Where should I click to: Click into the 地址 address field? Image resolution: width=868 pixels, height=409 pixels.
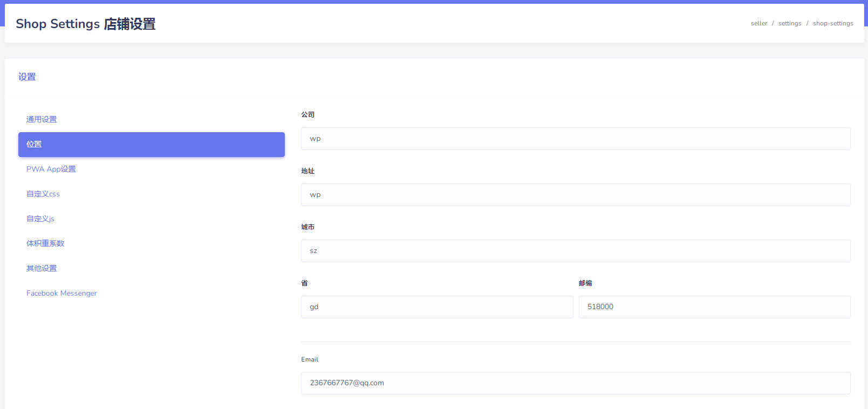tap(575, 195)
